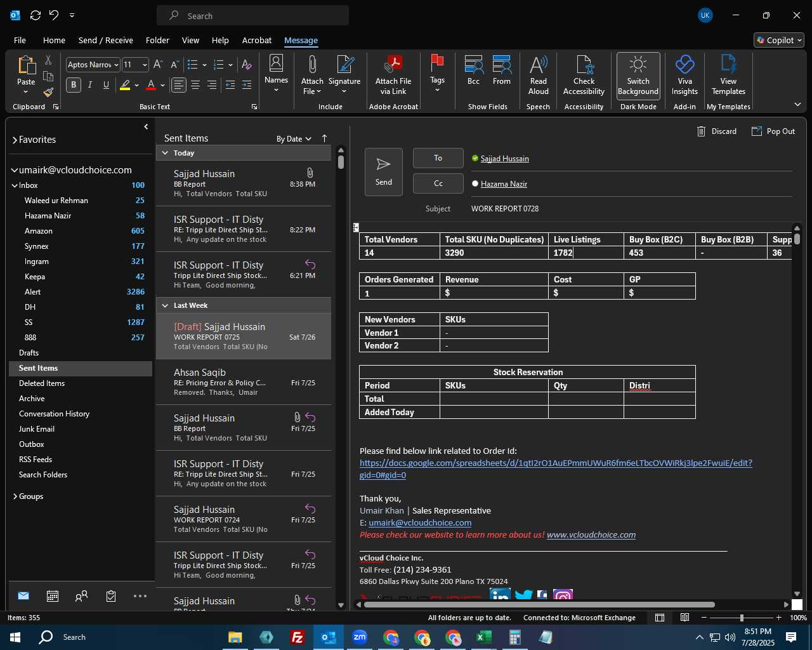Click the top Search box

coord(253,16)
